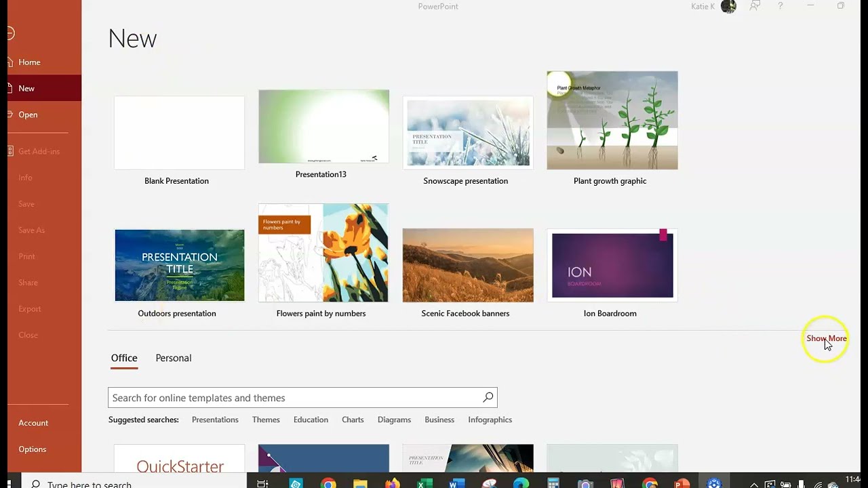Open Microsoft Edge from the taskbar
Screen dimensions: 868x488
[x=521, y=483]
